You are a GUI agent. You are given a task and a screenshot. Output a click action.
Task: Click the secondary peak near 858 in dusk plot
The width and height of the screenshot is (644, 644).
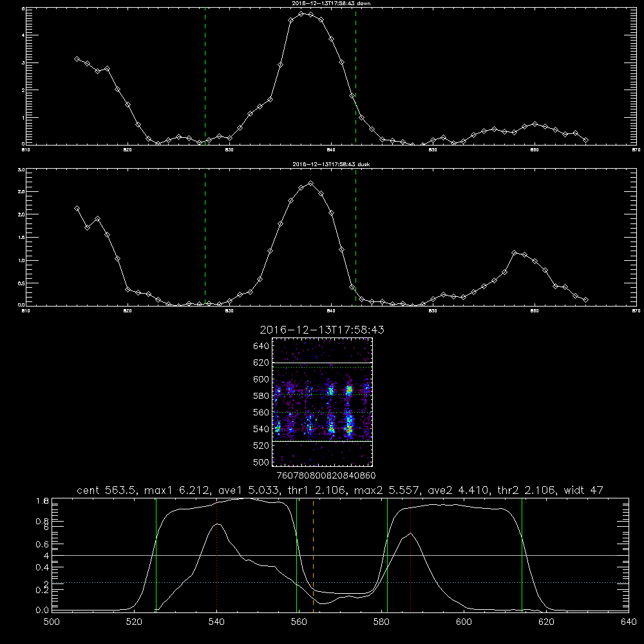514,252
